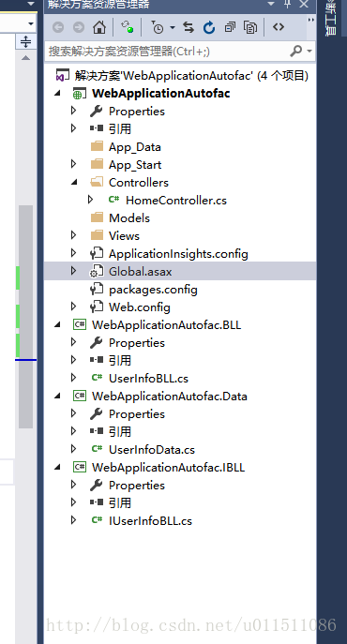Click the 引用 references icon in Data project
The image size is (347, 644).
pos(97,431)
